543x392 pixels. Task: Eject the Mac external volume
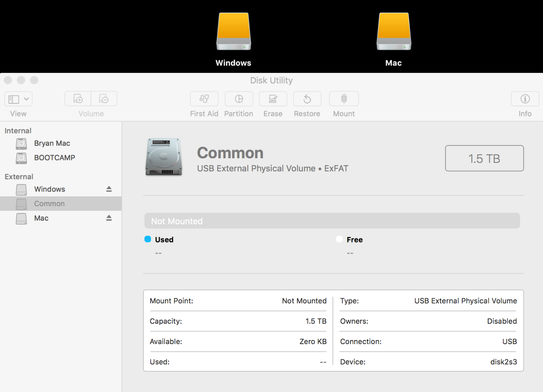point(109,218)
